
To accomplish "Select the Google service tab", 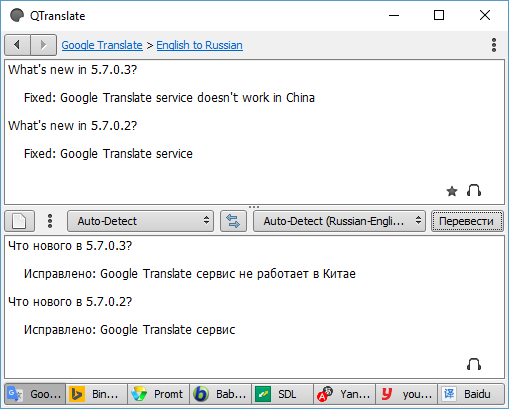I will point(35,394).
